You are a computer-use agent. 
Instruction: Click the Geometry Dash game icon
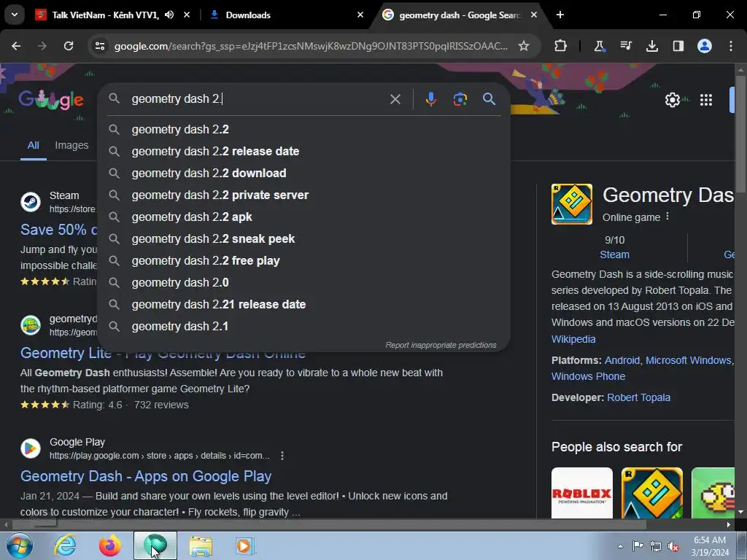pyautogui.click(x=572, y=204)
